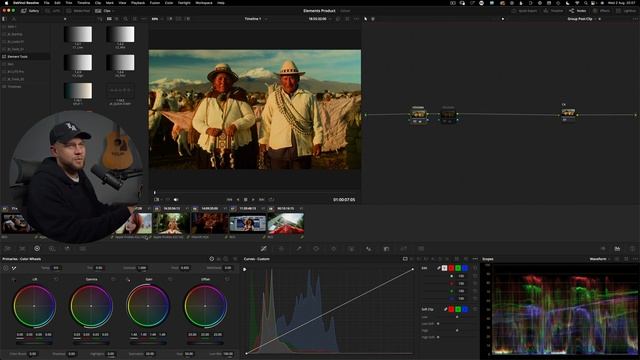
Task: Toggle the red Soft Clip channel
Action: tap(451, 309)
